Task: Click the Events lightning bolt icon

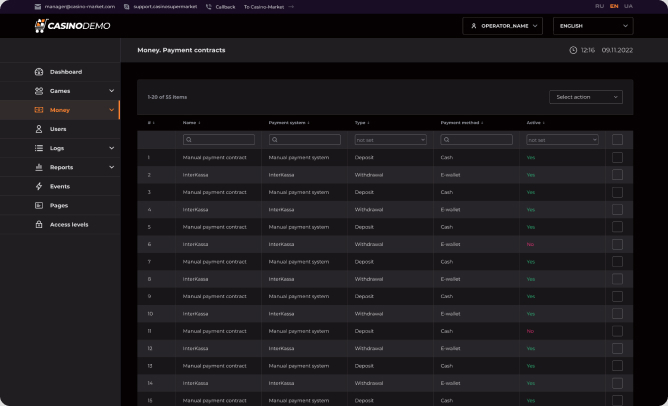Action: [39, 186]
